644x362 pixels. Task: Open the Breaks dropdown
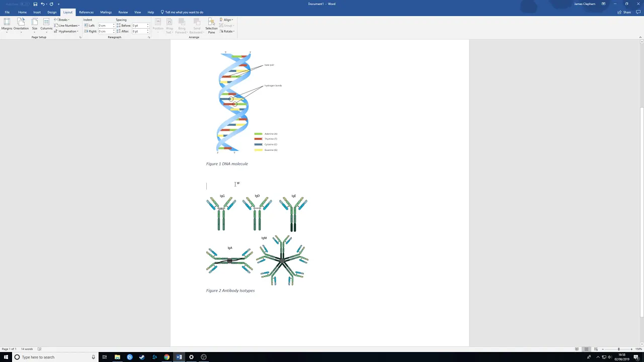(62, 20)
